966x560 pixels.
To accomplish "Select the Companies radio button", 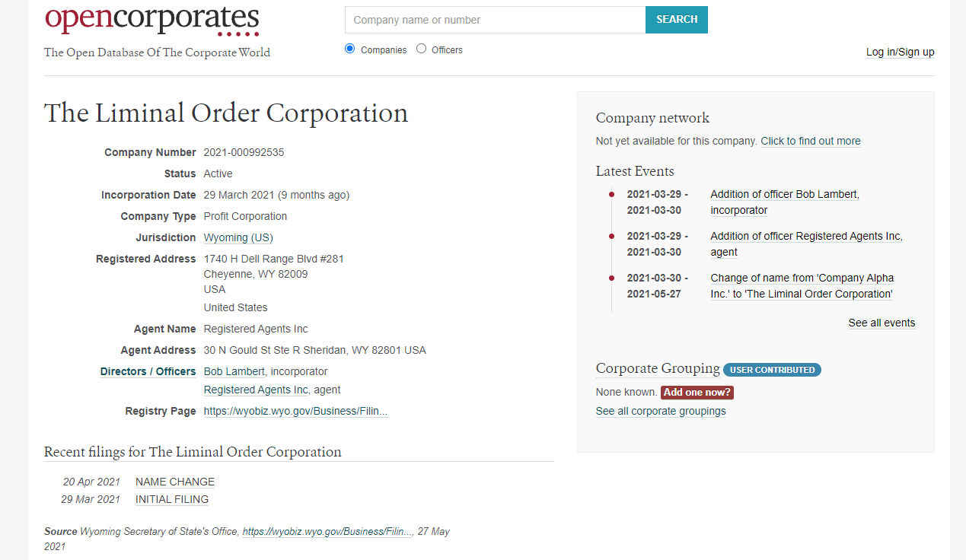I will [350, 49].
